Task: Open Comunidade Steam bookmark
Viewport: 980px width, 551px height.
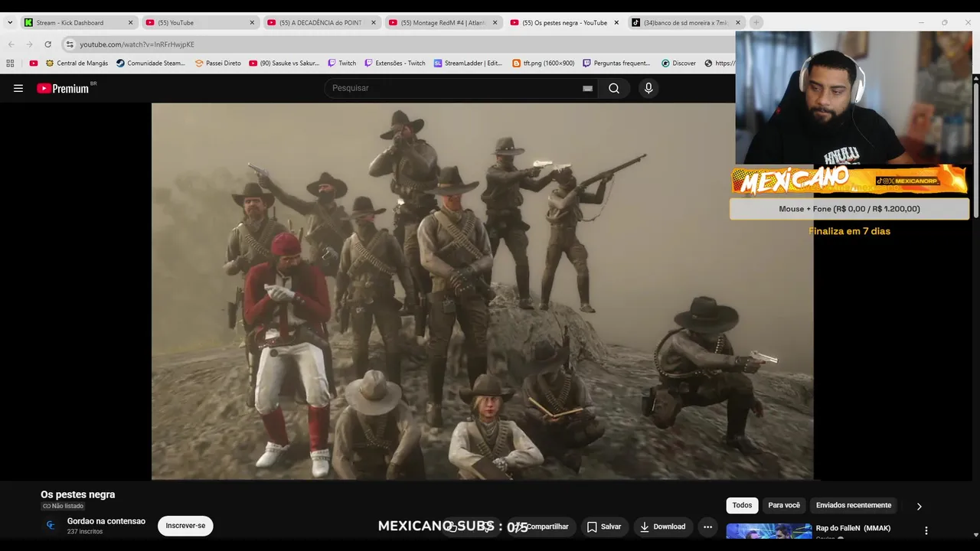Action: pyautogui.click(x=151, y=64)
